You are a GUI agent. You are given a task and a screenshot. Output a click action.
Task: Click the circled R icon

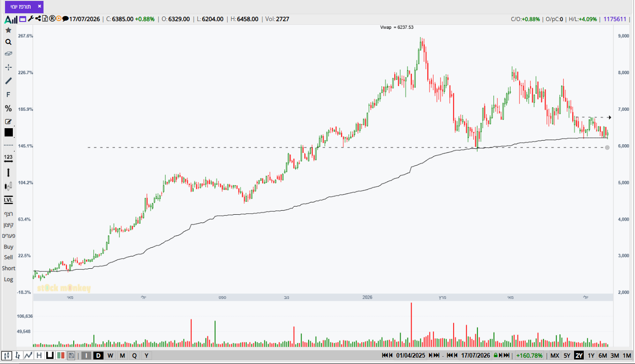pyautogui.click(x=52, y=19)
